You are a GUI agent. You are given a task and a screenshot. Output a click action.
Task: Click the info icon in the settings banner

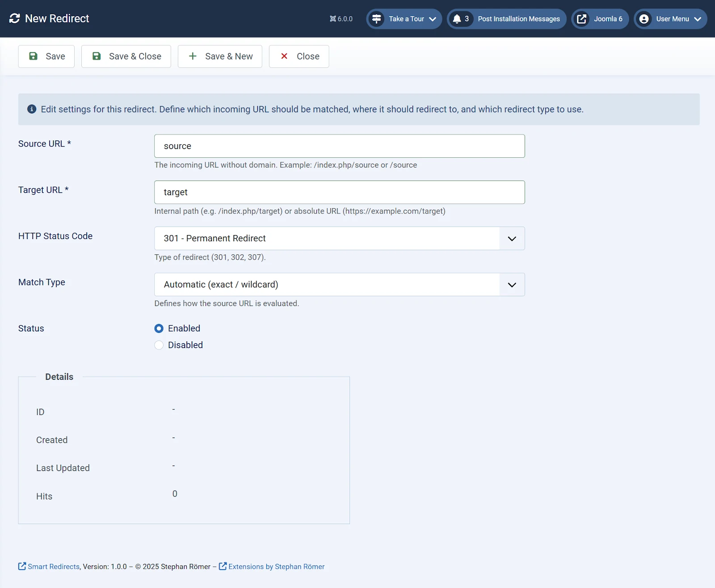tap(32, 109)
